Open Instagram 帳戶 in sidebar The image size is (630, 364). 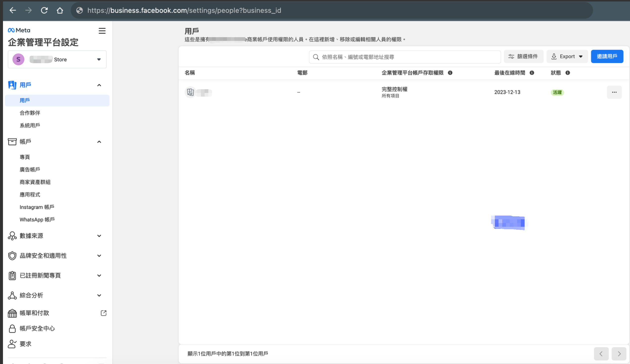point(37,207)
